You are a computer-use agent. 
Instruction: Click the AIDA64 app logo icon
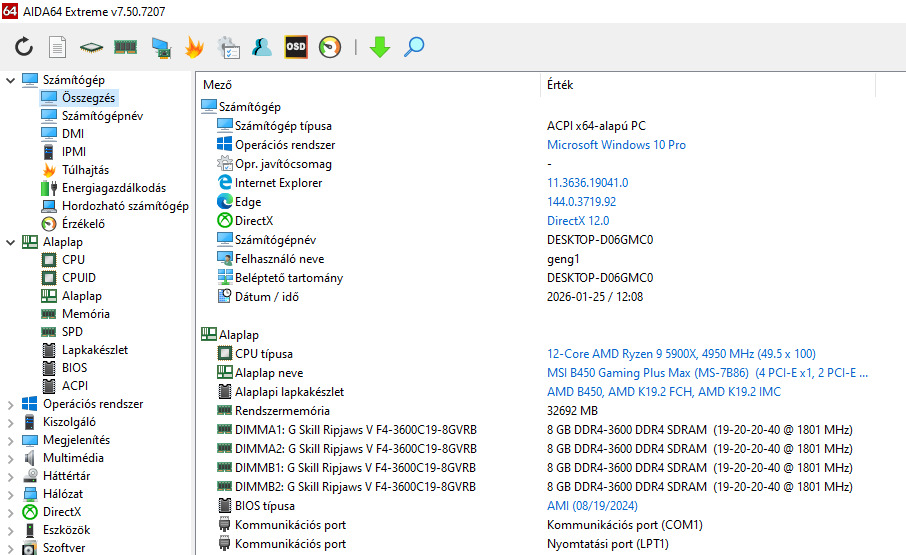pyautogui.click(x=10, y=11)
